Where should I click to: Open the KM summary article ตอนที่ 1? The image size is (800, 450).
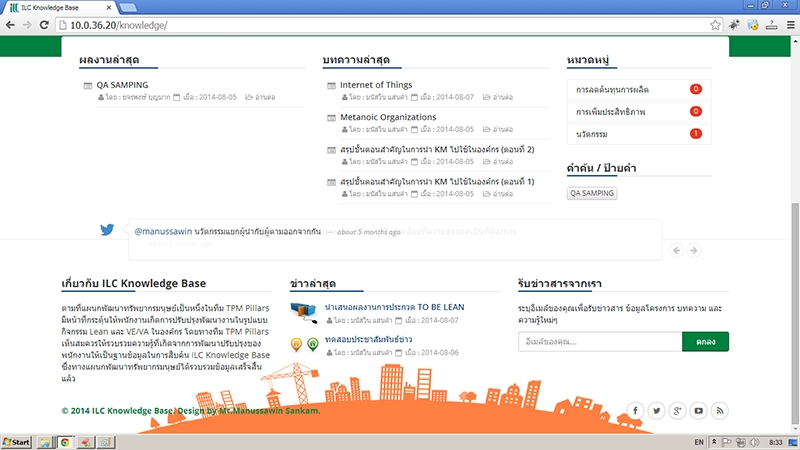tap(437, 182)
